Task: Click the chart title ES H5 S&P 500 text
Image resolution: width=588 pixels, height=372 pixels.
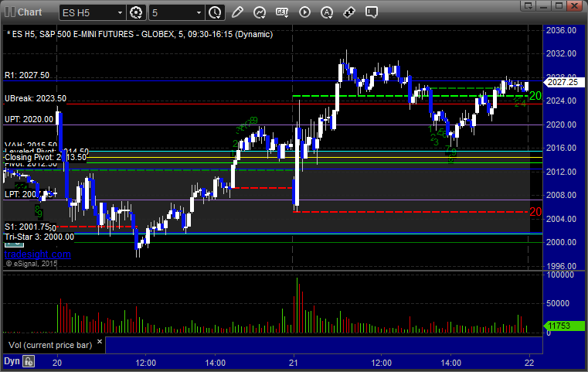Action: [139, 34]
